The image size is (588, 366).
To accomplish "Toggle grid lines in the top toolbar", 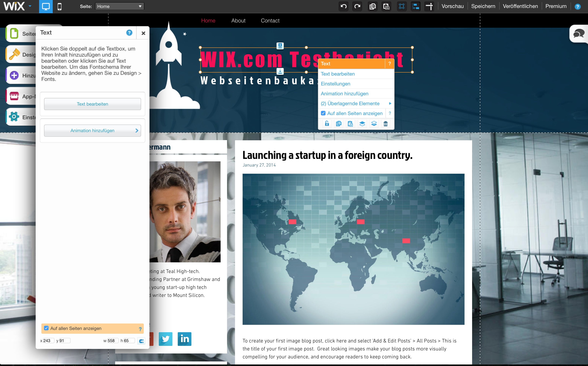I will pyautogui.click(x=402, y=6).
